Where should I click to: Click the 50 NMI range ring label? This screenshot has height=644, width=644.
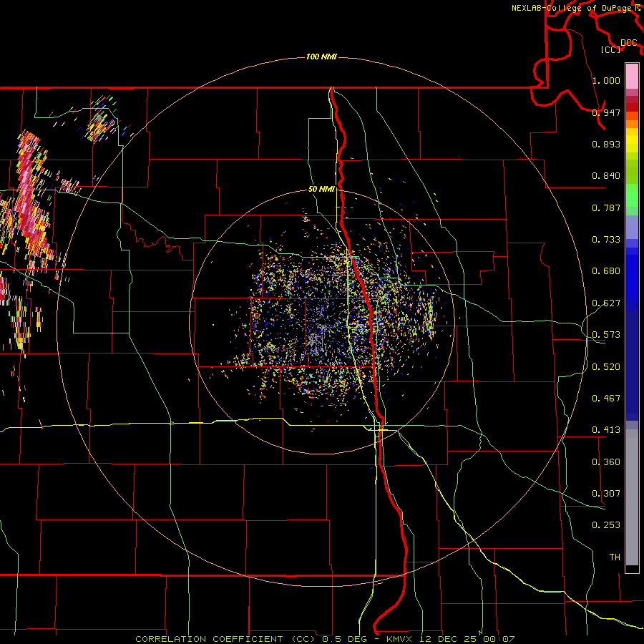point(321,189)
